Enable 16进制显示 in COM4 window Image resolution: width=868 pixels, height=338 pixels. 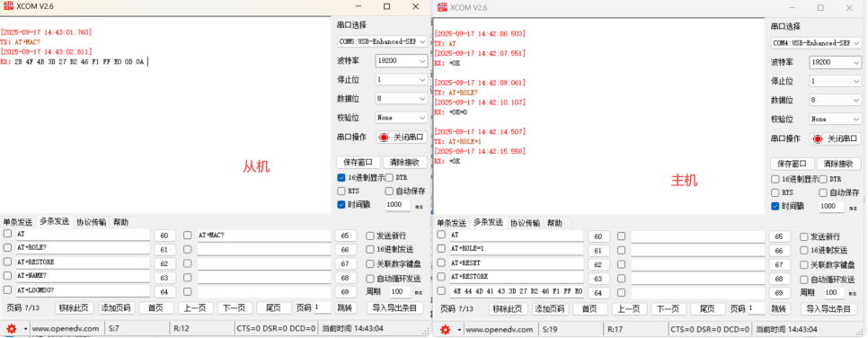[x=775, y=179]
